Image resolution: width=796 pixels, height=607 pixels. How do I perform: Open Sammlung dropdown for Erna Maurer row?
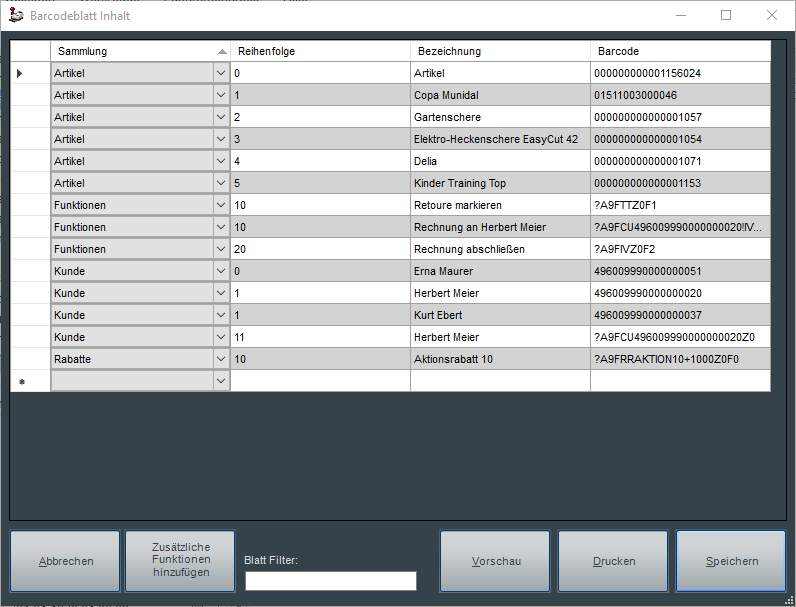(221, 271)
